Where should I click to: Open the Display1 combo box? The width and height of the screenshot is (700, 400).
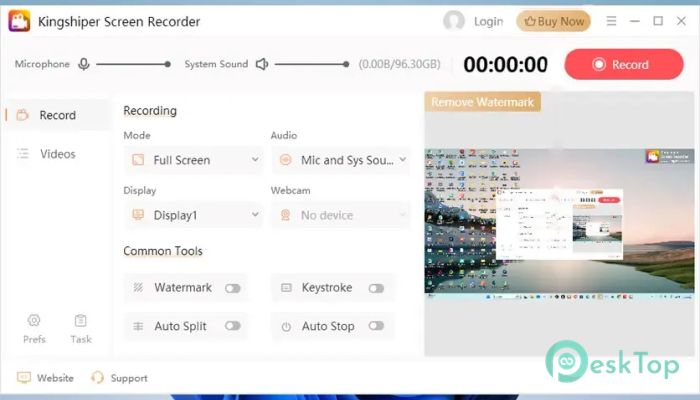[193, 215]
